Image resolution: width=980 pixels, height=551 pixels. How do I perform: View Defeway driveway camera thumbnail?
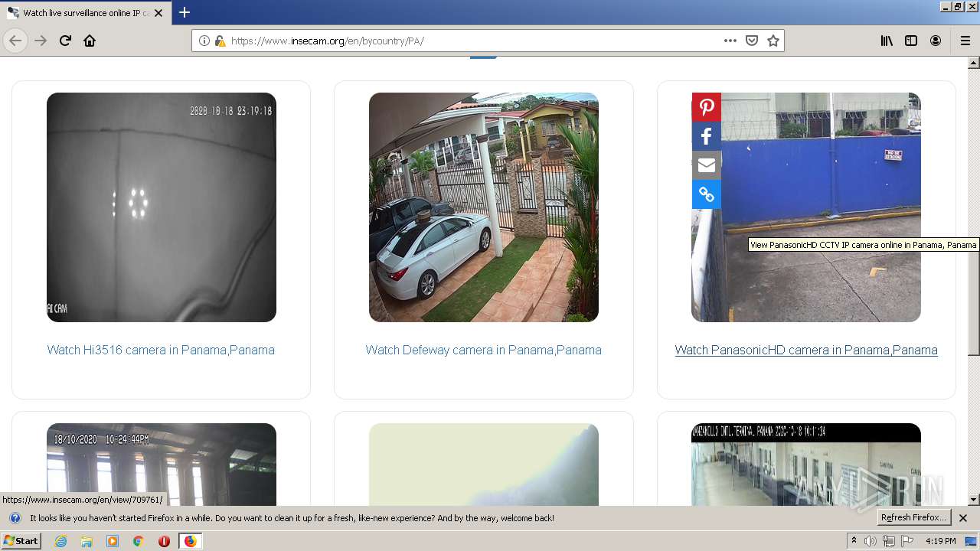[x=483, y=207]
